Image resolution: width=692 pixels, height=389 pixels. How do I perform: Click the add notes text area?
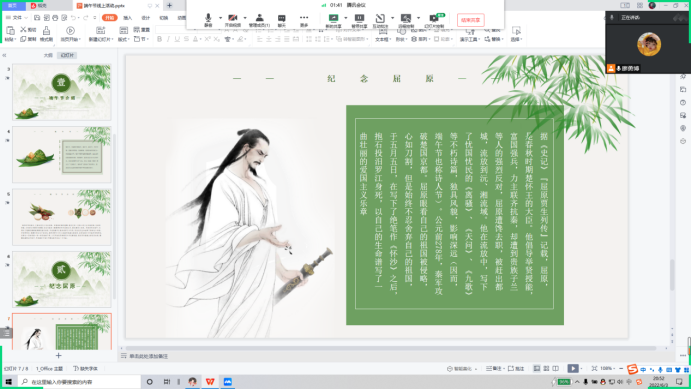pyautogui.click(x=149, y=356)
